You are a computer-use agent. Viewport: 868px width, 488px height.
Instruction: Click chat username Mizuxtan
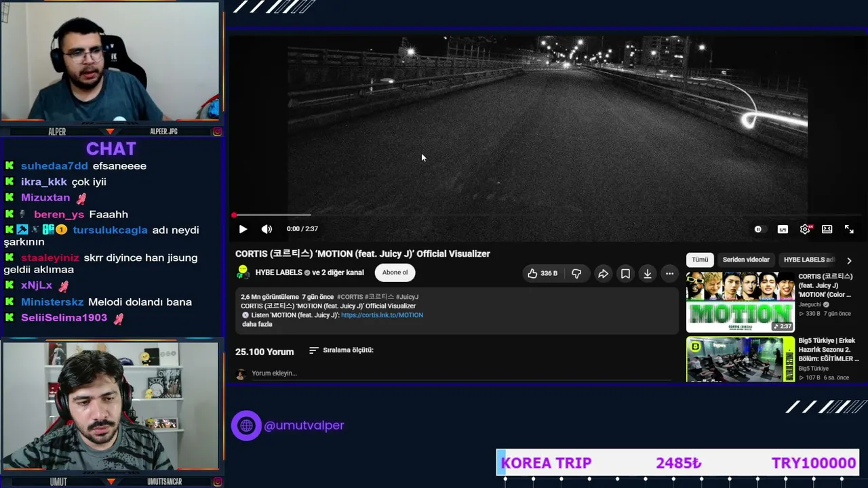point(45,197)
